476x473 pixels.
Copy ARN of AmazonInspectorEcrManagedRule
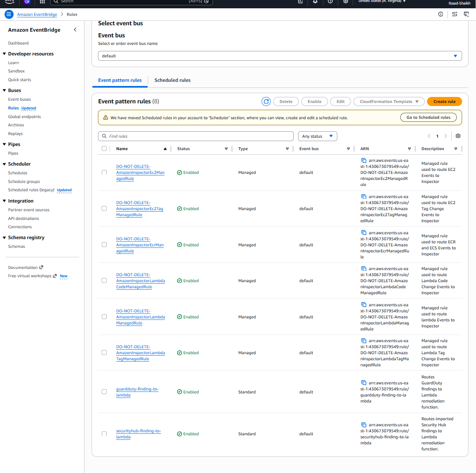point(364,233)
